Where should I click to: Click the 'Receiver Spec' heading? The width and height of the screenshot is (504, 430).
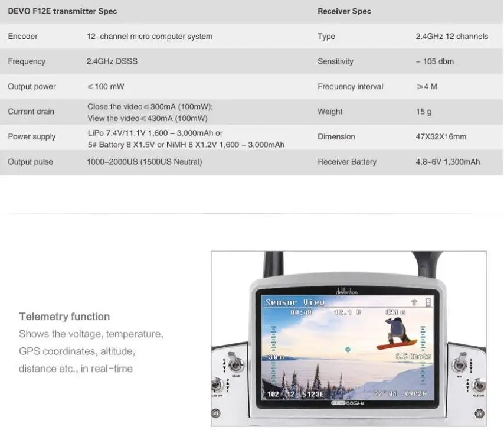344,11
